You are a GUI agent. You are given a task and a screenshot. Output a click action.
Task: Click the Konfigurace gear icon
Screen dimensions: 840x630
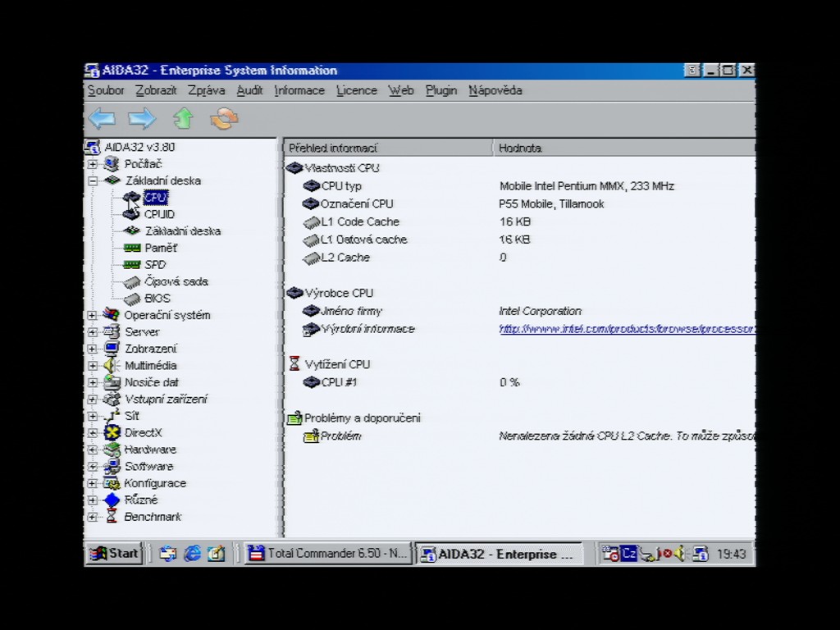click(112, 483)
